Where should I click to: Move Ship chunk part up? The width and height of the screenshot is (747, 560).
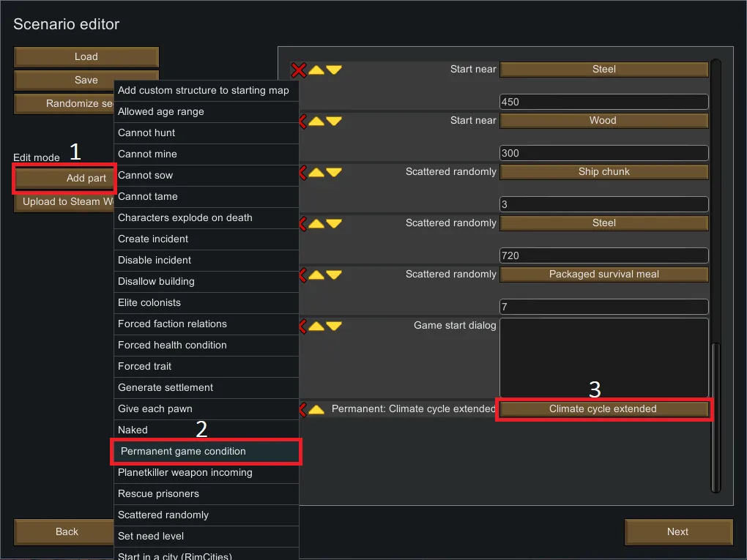(316, 172)
